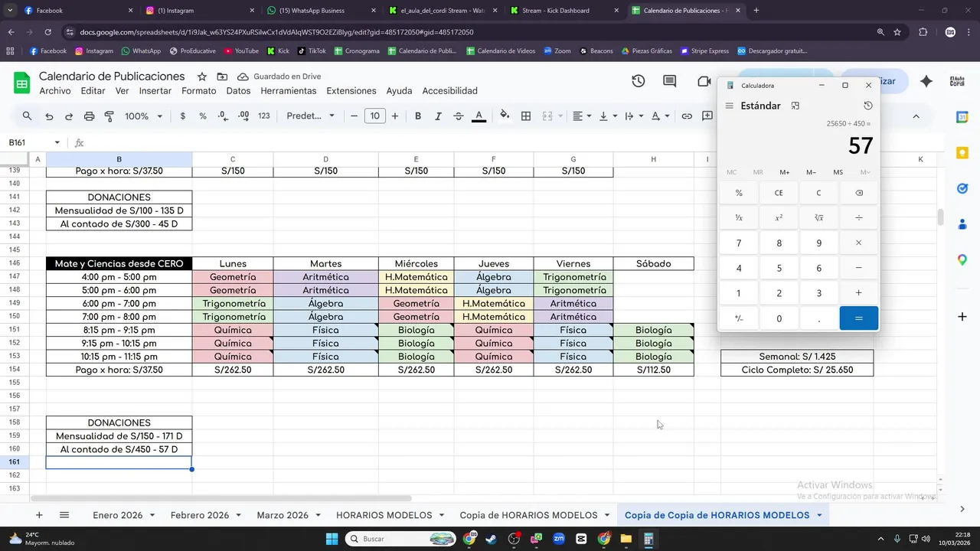This screenshot has height=551, width=980.
Task: Switch to Copia de HORARIOS MODELOS tab
Action: tap(528, 515)
